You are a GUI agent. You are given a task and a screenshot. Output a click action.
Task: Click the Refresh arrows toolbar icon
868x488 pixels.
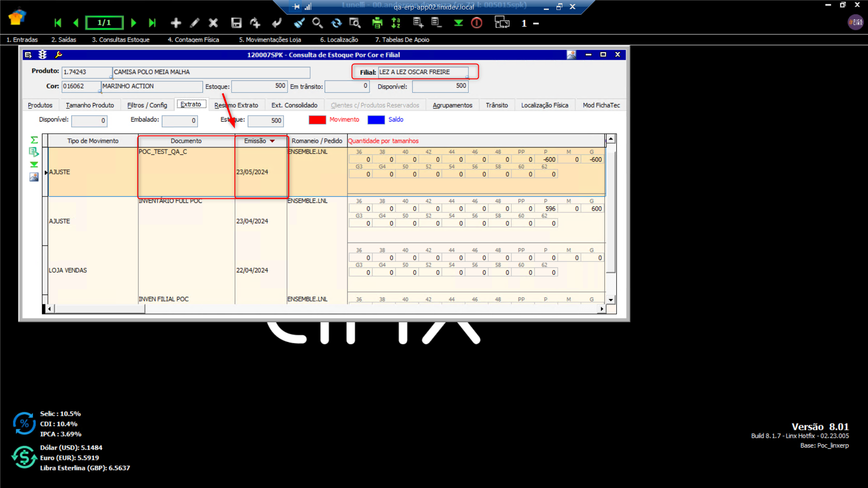pyautogui.click(x=336, y=23)
